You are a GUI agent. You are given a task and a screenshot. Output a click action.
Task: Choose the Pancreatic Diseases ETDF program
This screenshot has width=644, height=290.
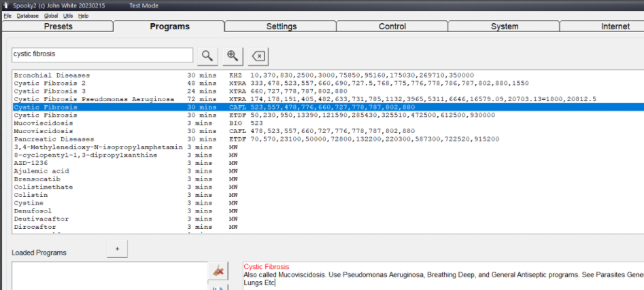(x=54, y=139)
